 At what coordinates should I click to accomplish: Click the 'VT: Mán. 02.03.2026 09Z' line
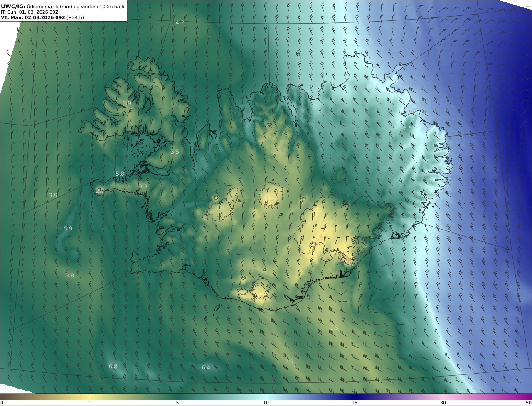coord(33,18)
